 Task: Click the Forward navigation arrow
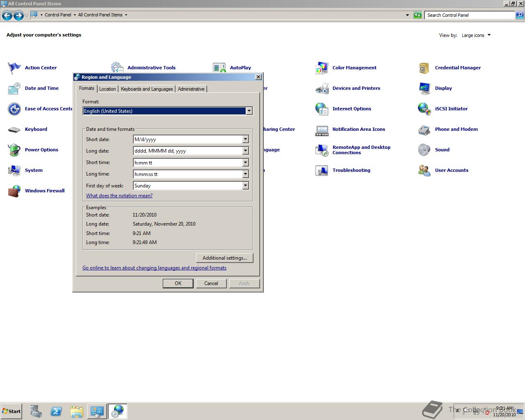pyautogui.click(x=18, y=16)
